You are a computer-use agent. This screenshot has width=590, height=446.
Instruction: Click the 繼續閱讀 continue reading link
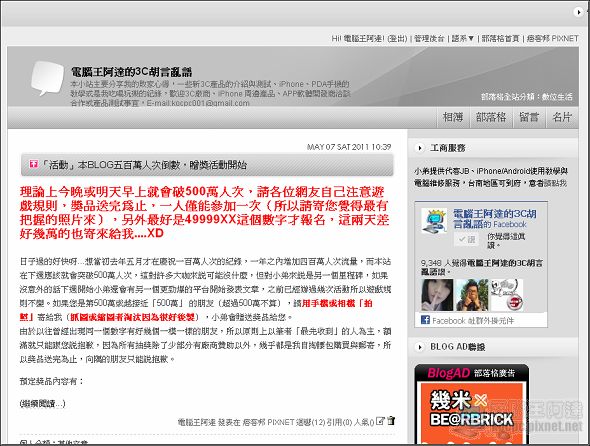(43, 404)
